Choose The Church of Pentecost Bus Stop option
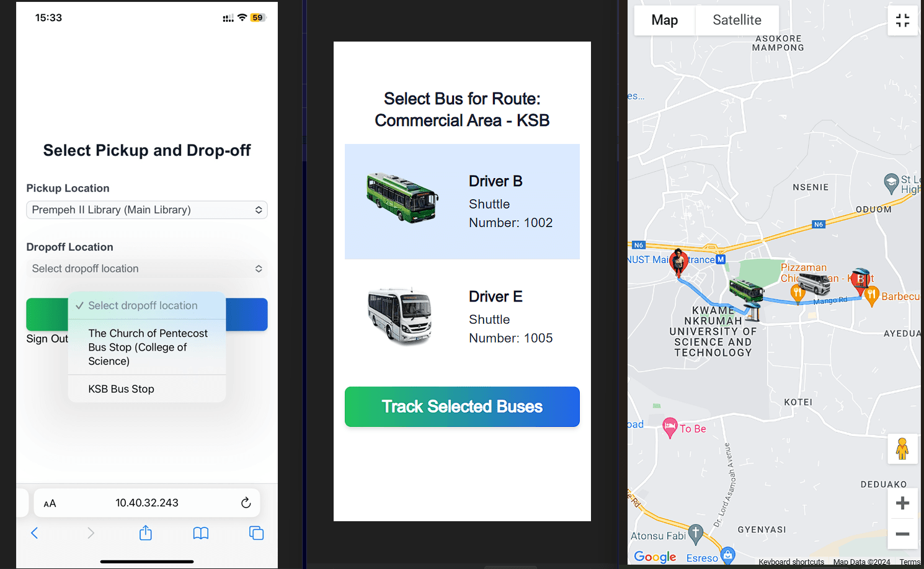Image resolution: width=924 pixels, height=569 pixels. click(147, 347)
